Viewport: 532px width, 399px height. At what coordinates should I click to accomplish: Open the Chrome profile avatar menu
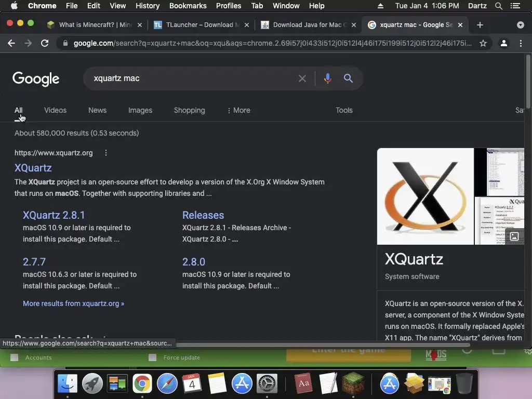click(x=504, y=43)
